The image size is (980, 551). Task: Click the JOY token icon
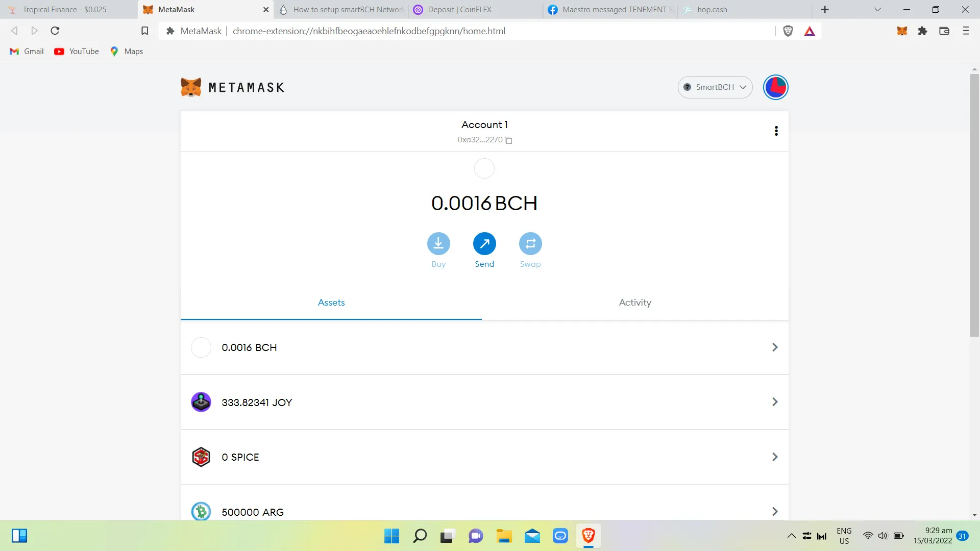point(201,402)
